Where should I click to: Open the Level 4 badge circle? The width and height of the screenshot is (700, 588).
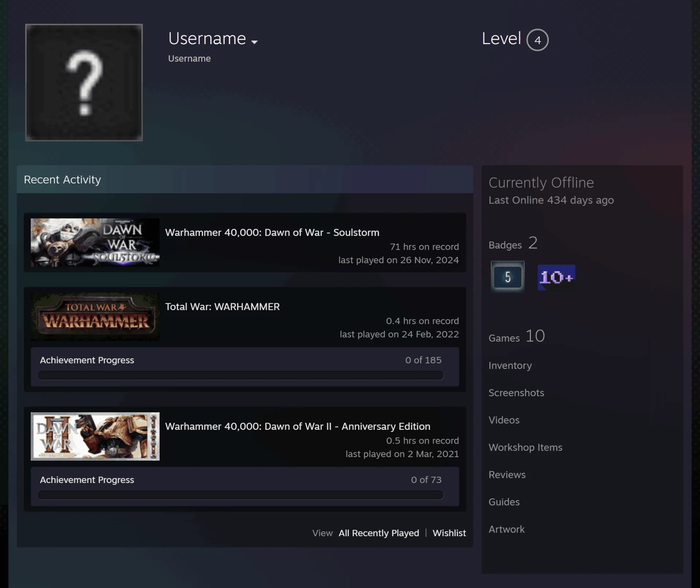[x=537, y=40]
